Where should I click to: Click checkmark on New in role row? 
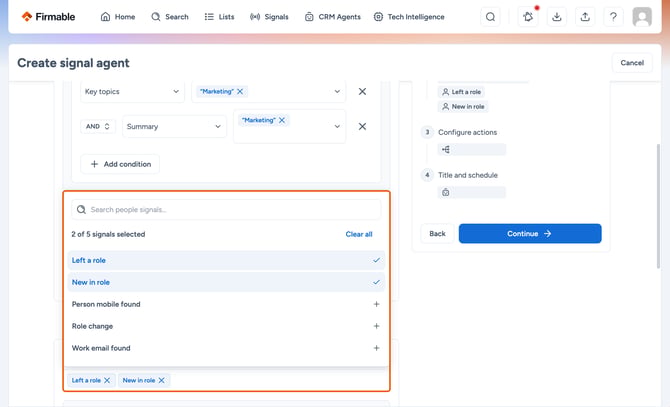click(376, 282)
